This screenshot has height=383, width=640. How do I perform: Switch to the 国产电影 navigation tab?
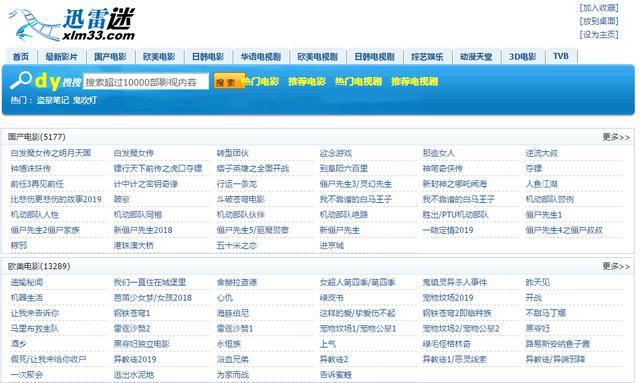(x=110, y=57)
